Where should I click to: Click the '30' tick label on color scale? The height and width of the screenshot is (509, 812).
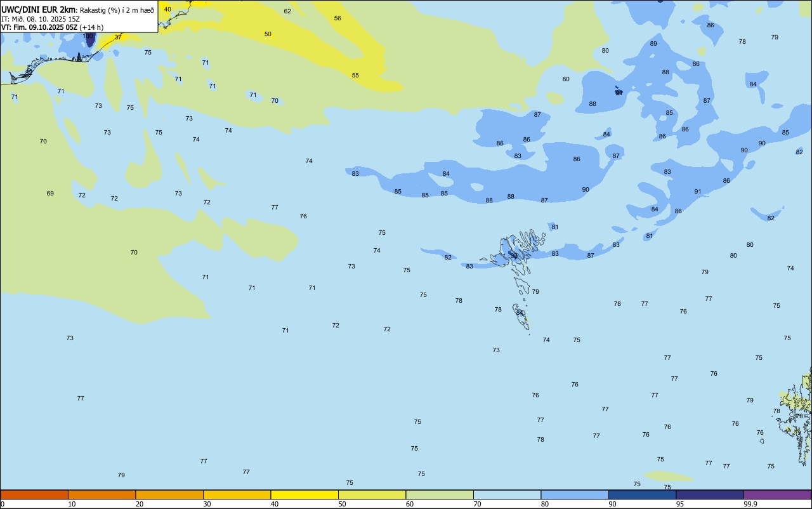coord(207,504)
